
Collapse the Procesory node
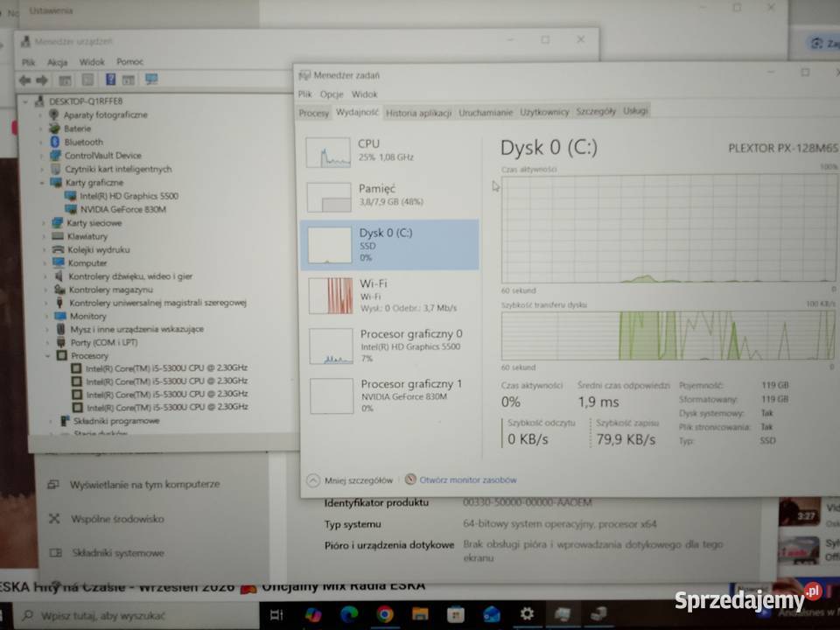tap(47, 356)
